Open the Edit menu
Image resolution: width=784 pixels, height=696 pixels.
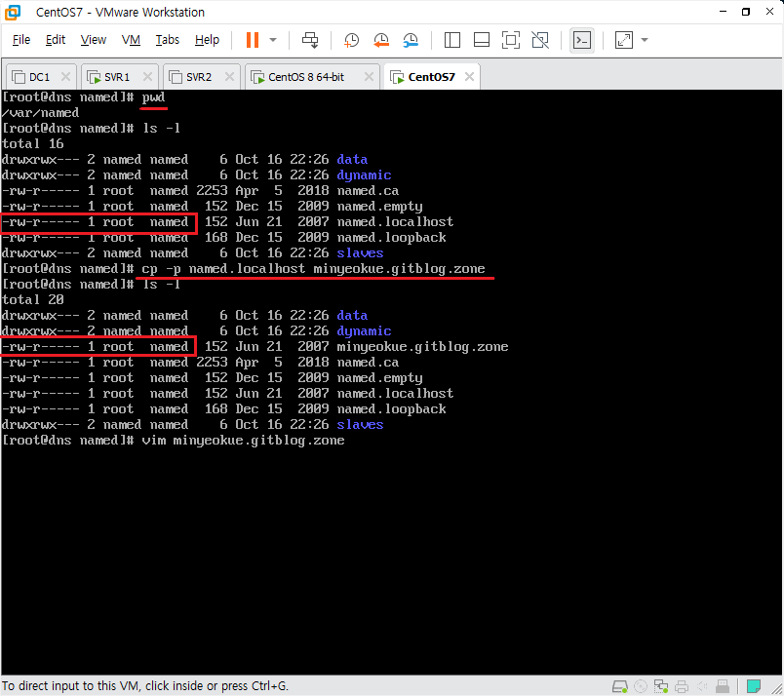click(56, 40)
